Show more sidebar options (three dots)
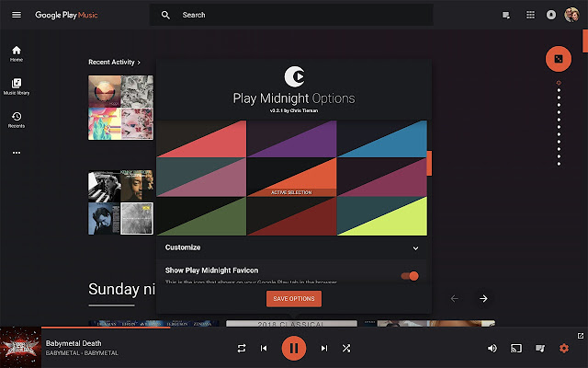 click(17, 153)
